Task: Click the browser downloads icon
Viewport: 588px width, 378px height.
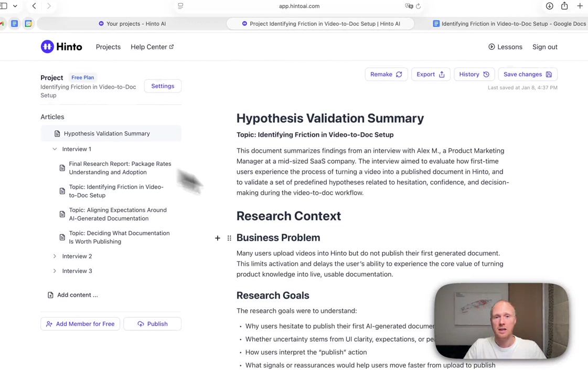Action: coord(549,6)
